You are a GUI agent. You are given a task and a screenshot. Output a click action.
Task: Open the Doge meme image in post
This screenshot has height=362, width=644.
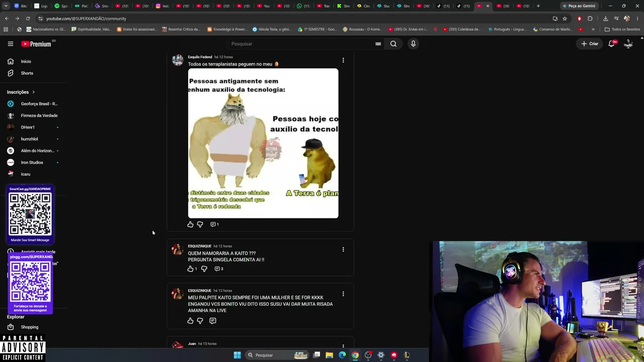[x=263, y=143]
